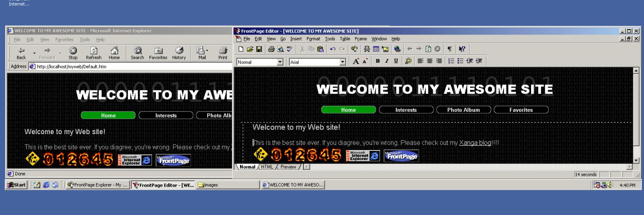644x215 pixels.
Task: Click the editor horizontal scrollbar right arrow
Action: [630, 167]
